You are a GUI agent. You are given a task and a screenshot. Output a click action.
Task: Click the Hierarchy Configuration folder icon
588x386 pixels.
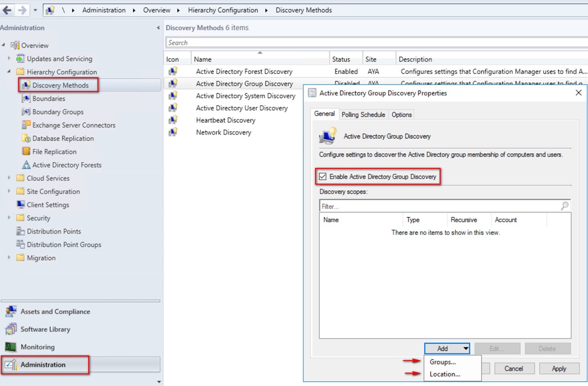(x=20, y=72)
